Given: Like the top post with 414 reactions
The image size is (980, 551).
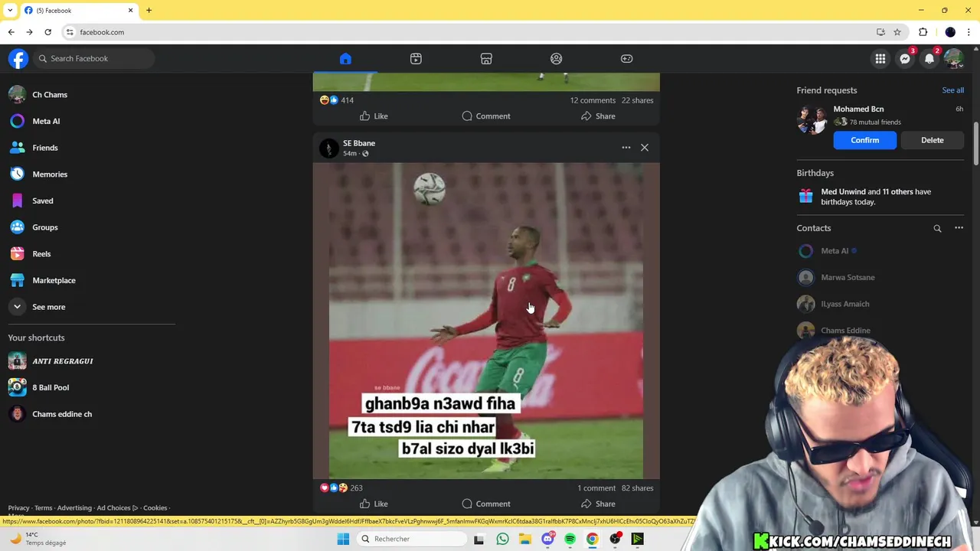Looking at the screenshot, I should (x=374, y=116).
